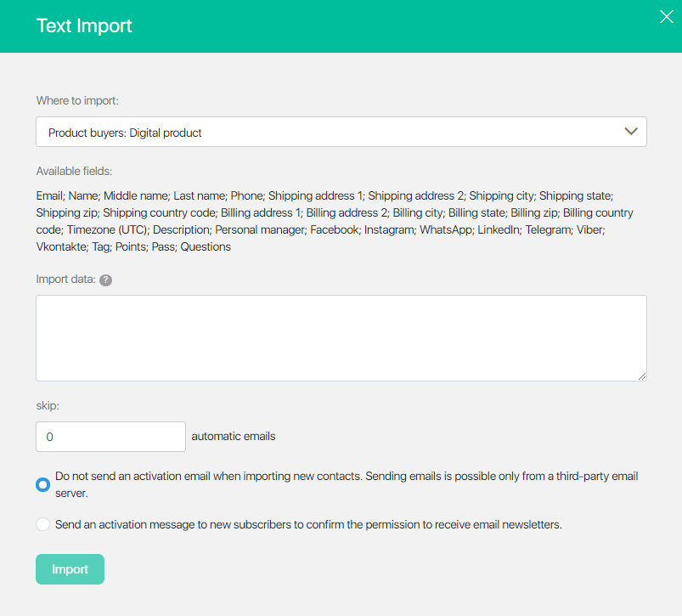Select 'Do not send an activation email' radio
Screen dimensions: 682x616
tap(42, 484)
